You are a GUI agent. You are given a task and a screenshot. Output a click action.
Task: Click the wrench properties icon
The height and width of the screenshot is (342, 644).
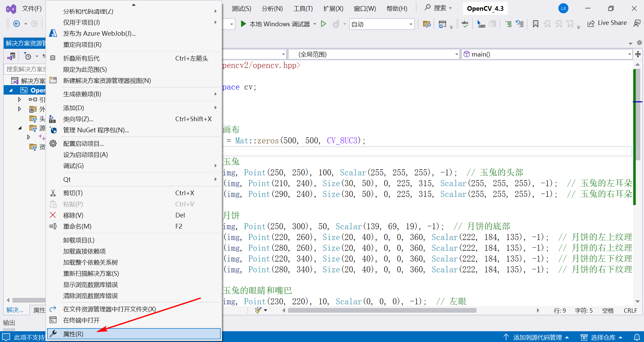(x=53, y=334)
